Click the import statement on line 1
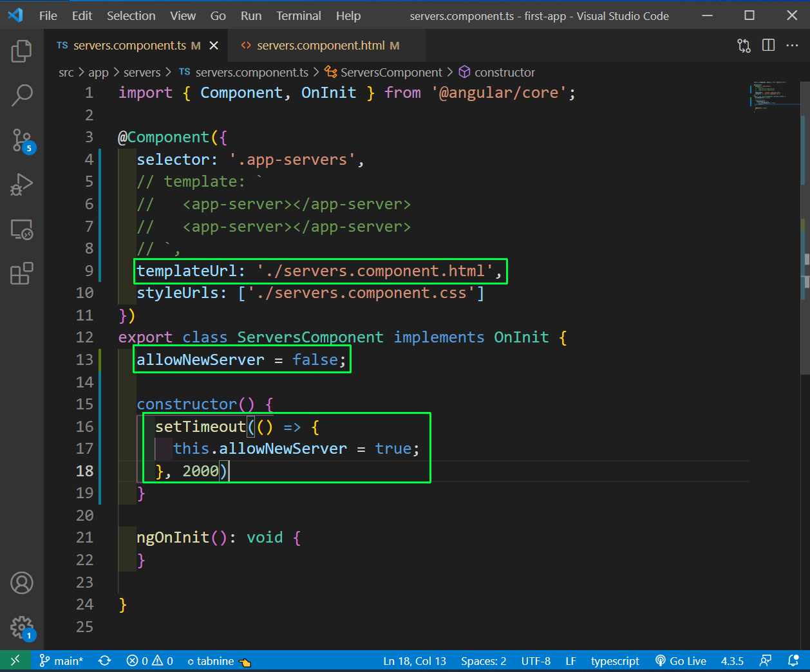 (347, 93)
